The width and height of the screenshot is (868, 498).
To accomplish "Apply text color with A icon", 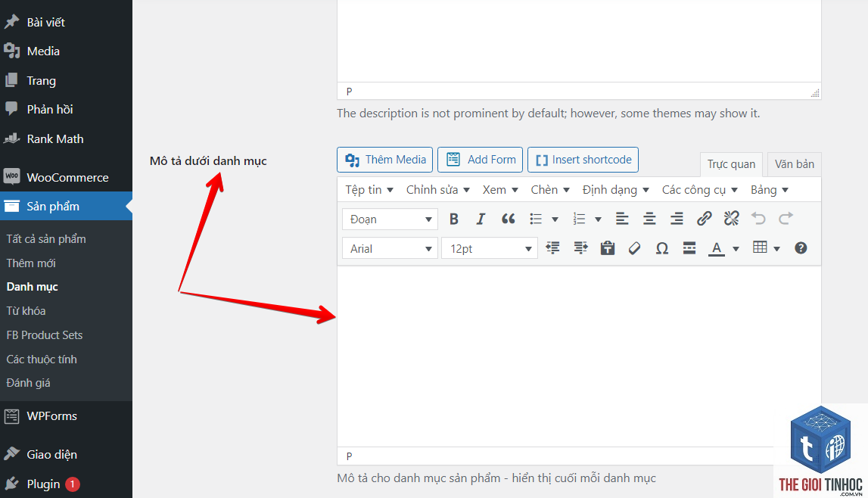I will tap(717, 248).
